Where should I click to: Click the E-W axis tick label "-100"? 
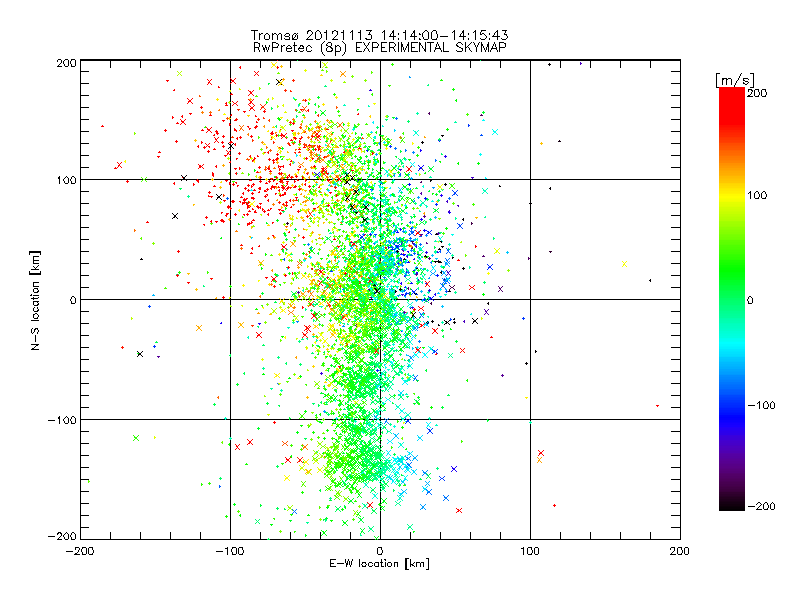230,551
